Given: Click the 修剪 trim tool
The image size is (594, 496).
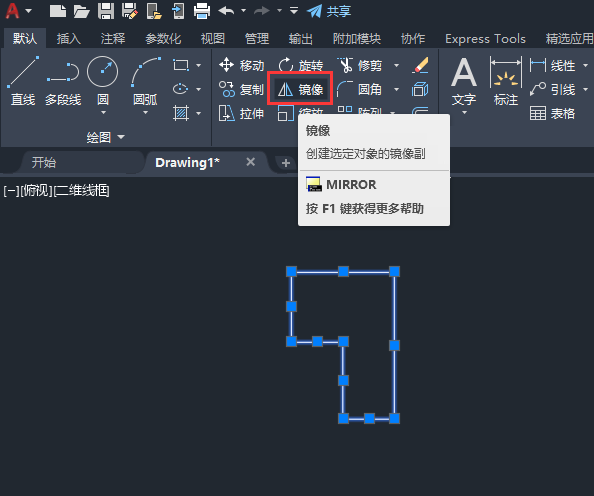Looking at the screenshot, I should click(x=360, y=65).
